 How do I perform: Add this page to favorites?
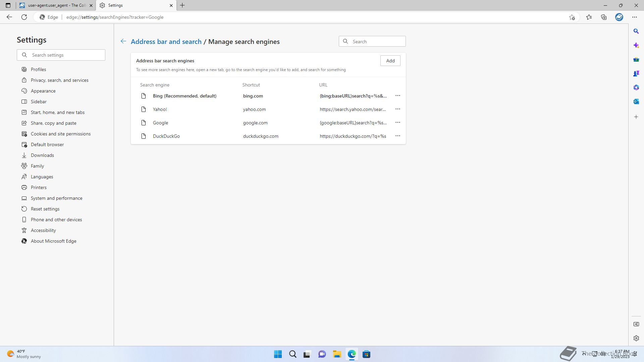click(x=572, y=17)
